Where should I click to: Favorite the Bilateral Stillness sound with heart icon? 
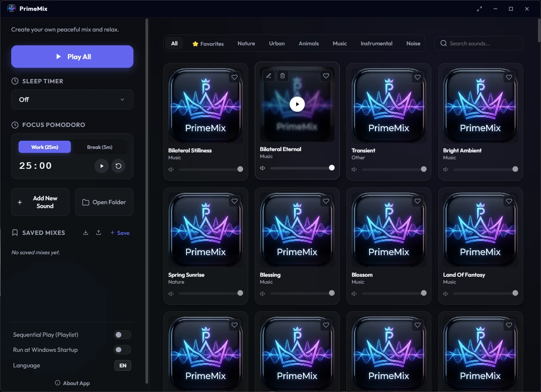(234, 77)
